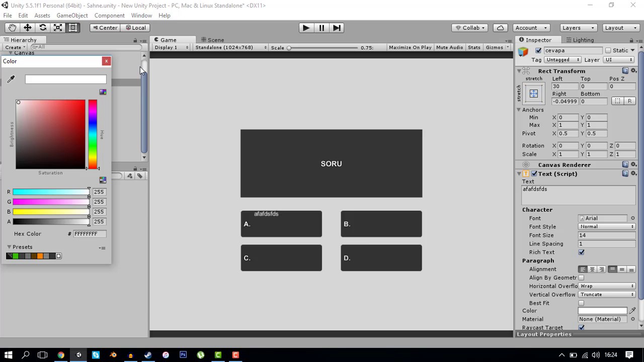Open Font Style Normal dropdown
The height and width of the screenshot is (362, 644).
(x=607, y=227)
